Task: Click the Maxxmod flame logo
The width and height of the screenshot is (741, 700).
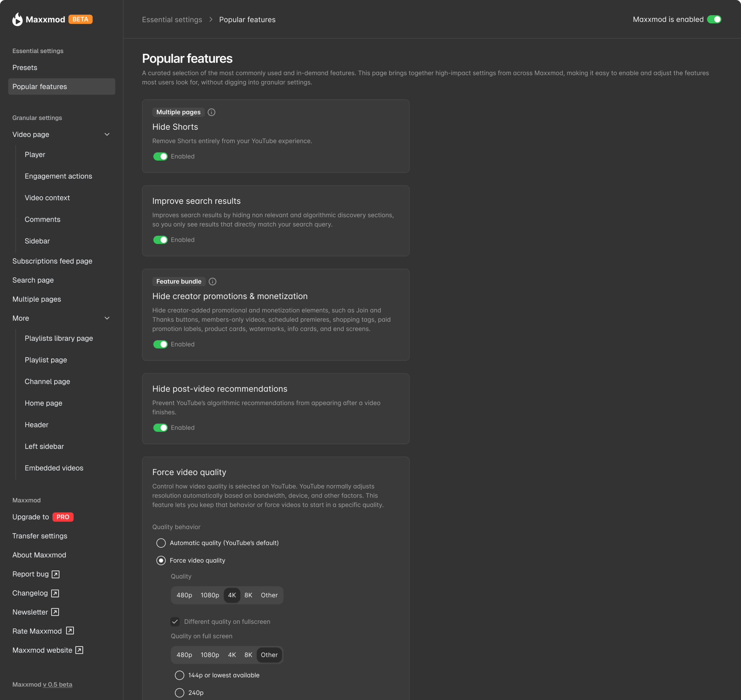Action: coord(16,19)
